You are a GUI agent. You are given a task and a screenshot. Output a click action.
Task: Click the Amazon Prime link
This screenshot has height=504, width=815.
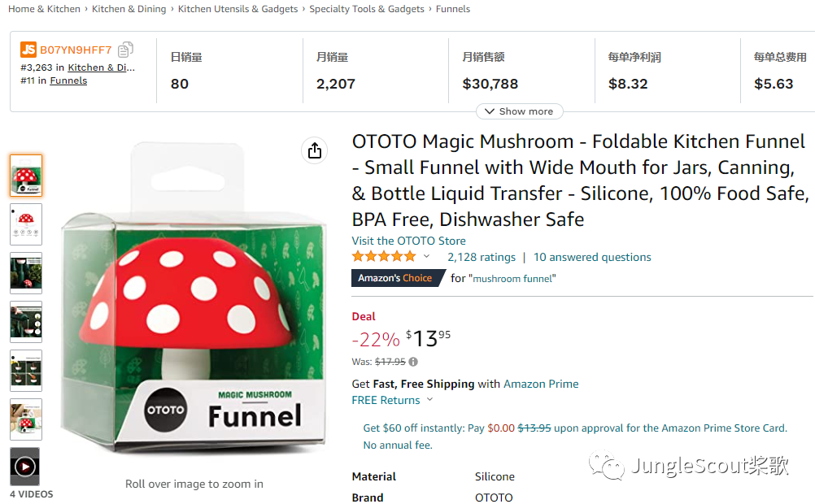[x=541, y=384]
